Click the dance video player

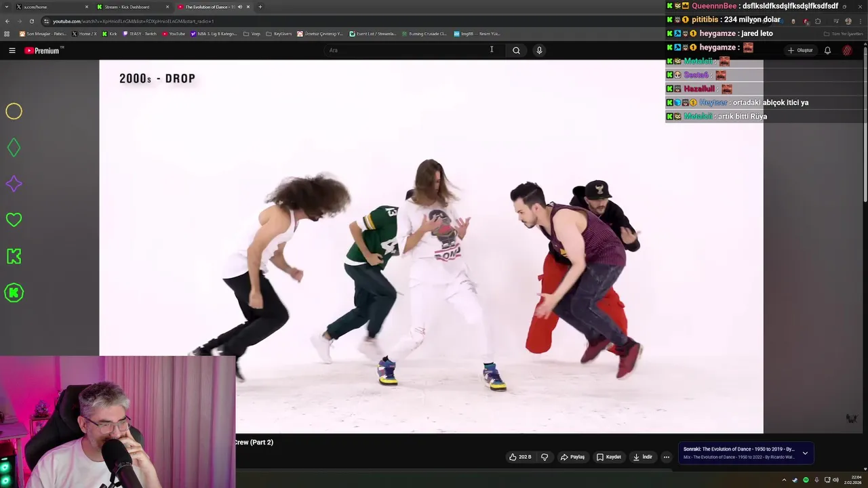[431, 247]
